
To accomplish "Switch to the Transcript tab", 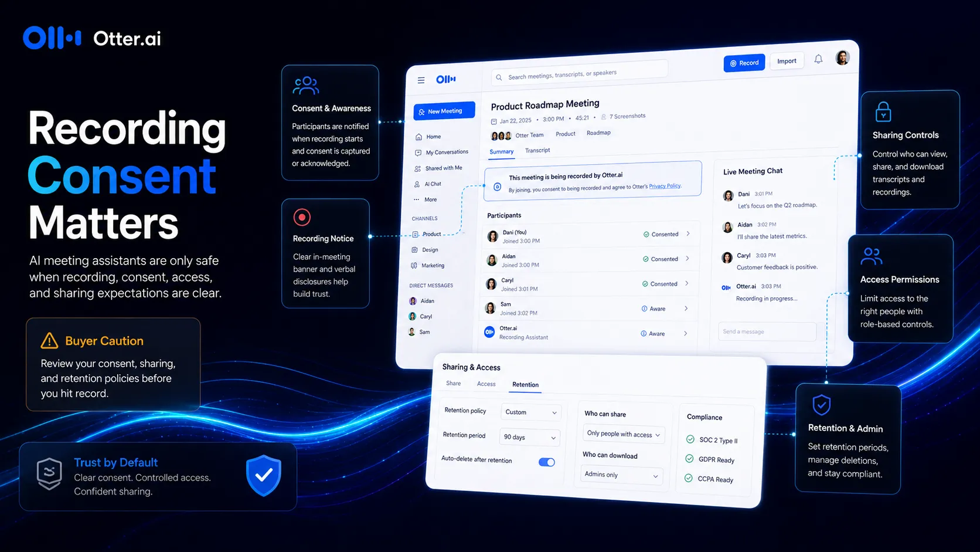I will pyautogui.click(x=537, y=151).
